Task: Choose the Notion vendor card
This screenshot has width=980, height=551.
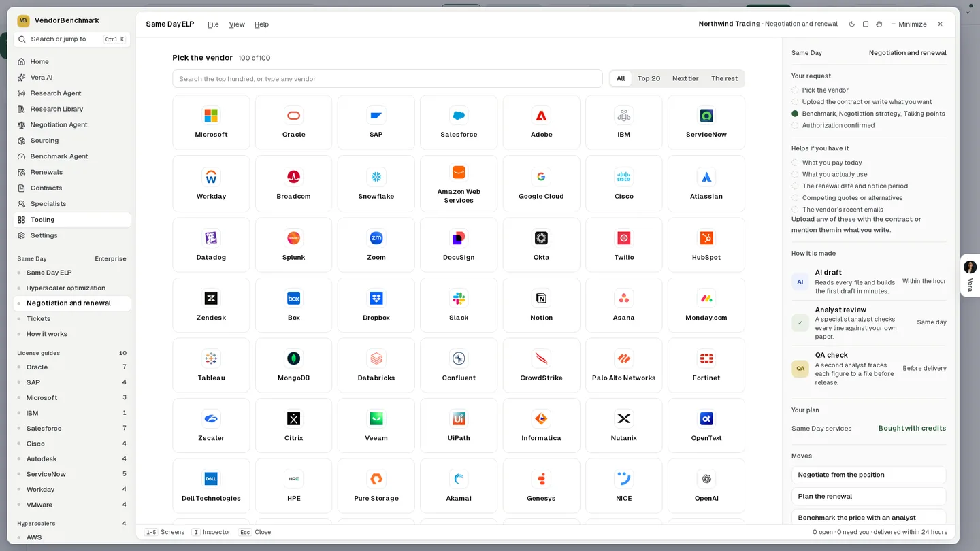Action: pos(541,305)
